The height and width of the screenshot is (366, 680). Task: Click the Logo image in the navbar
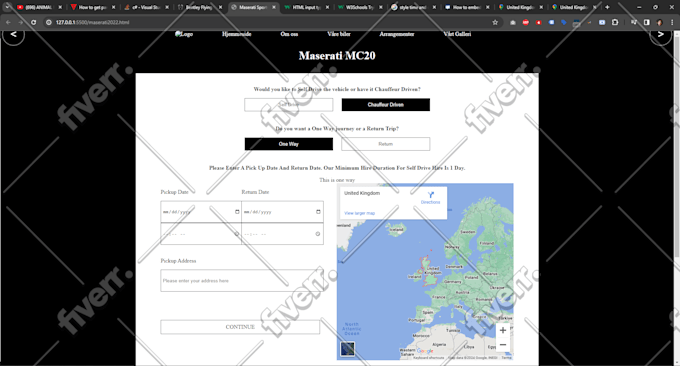[184, 34]
